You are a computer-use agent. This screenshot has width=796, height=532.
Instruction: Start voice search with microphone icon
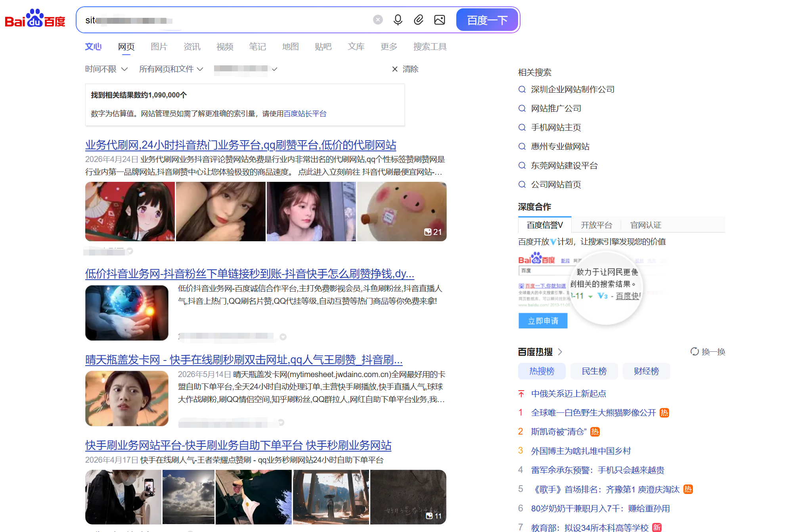coord(398,20)
